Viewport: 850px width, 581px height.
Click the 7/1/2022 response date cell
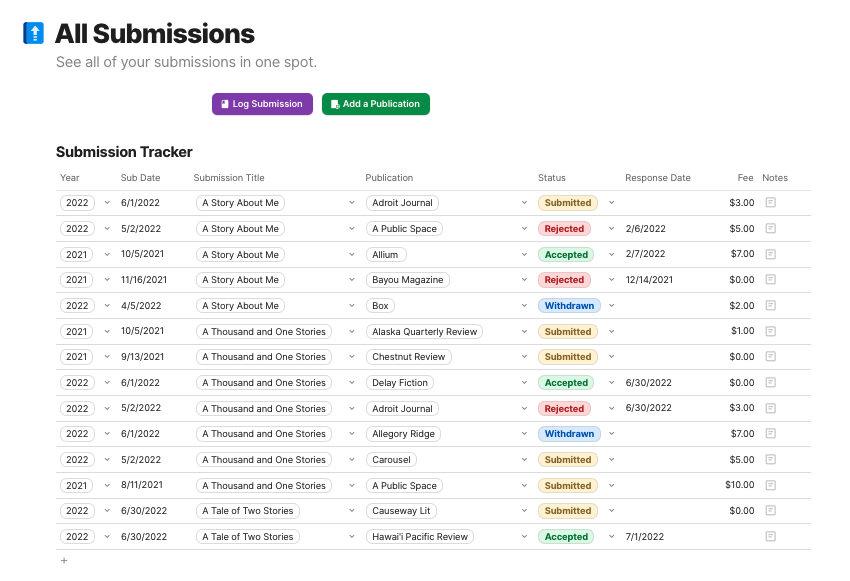point(645,537)
